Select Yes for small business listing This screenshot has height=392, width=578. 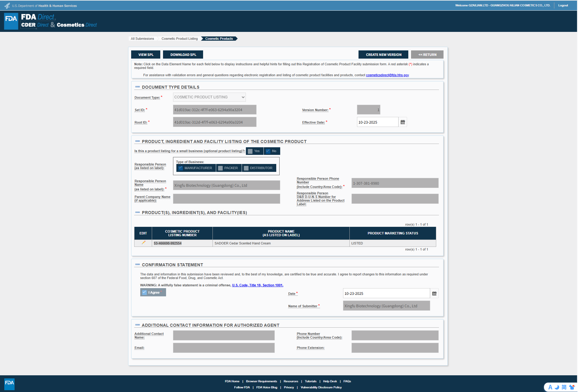point(250,151)
